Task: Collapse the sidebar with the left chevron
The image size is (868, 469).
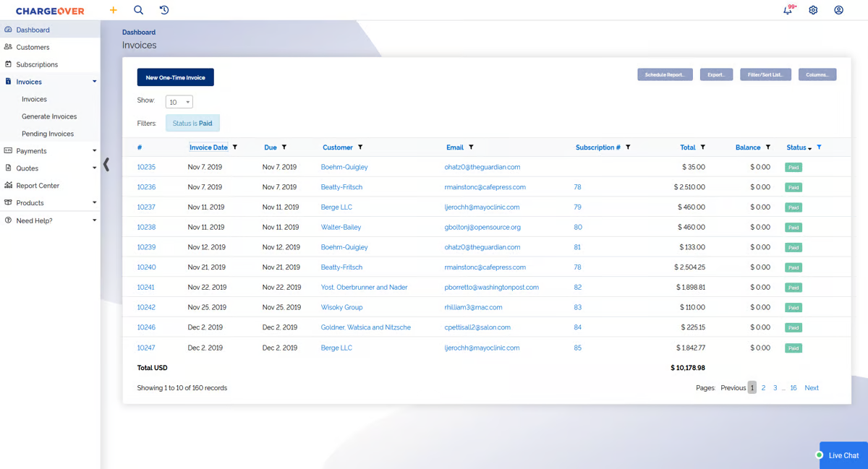Action: (x=106, y=165)
